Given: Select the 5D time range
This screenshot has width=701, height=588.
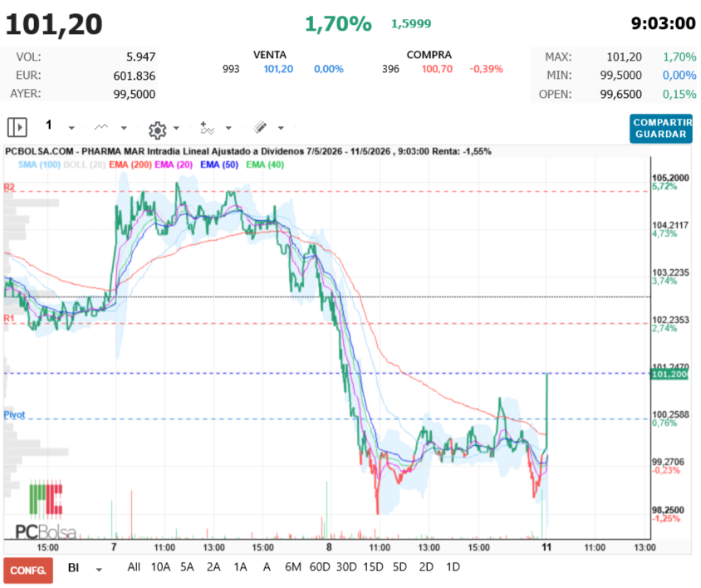Looking at the screenshot, I should [x=400, y=567].
